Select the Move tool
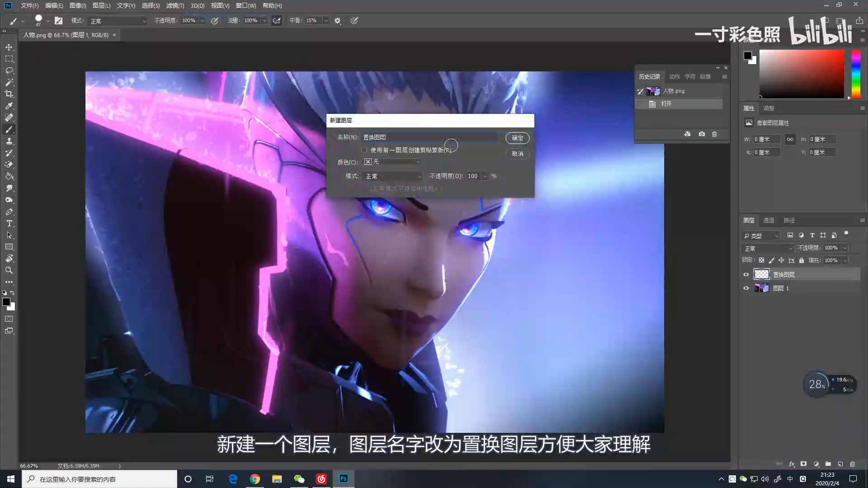The image size is (868, 488). tap(9, 47)
